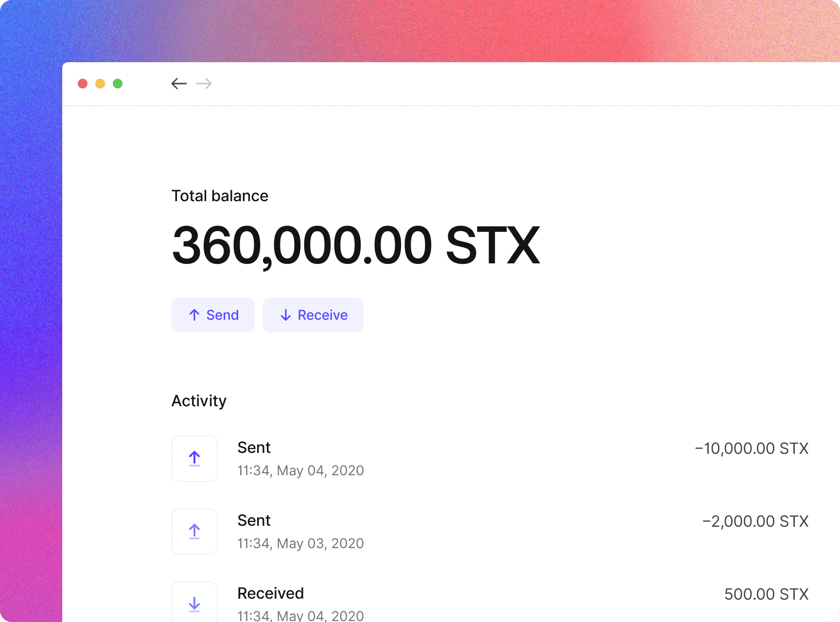Click the Total balance label
The width and height of the screenshot is (840, 622).
(x=220, y=196)
